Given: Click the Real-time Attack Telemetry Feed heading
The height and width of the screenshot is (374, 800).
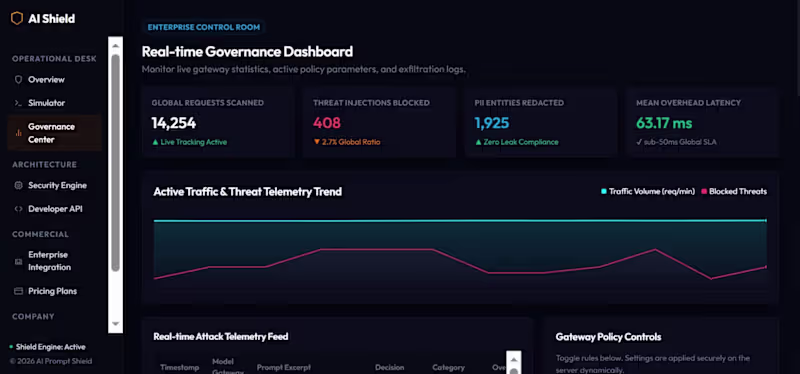Looking at the screenshot, I should click(221, 336).
